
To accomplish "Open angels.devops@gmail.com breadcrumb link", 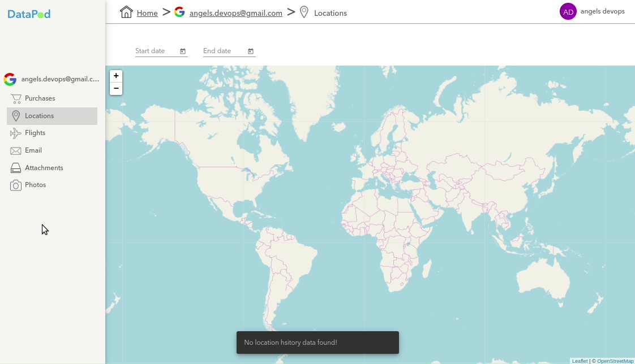I will pyautogui.click(x=235, y=13).
